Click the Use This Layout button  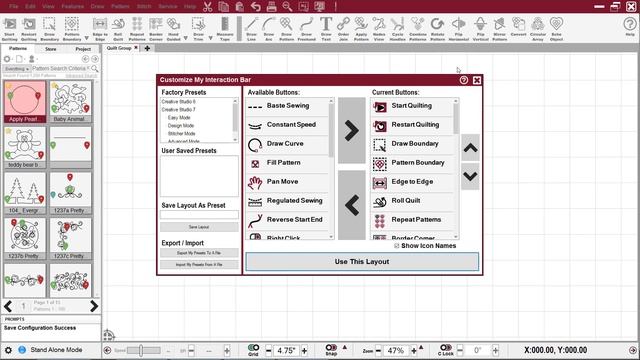coord(362,262)
